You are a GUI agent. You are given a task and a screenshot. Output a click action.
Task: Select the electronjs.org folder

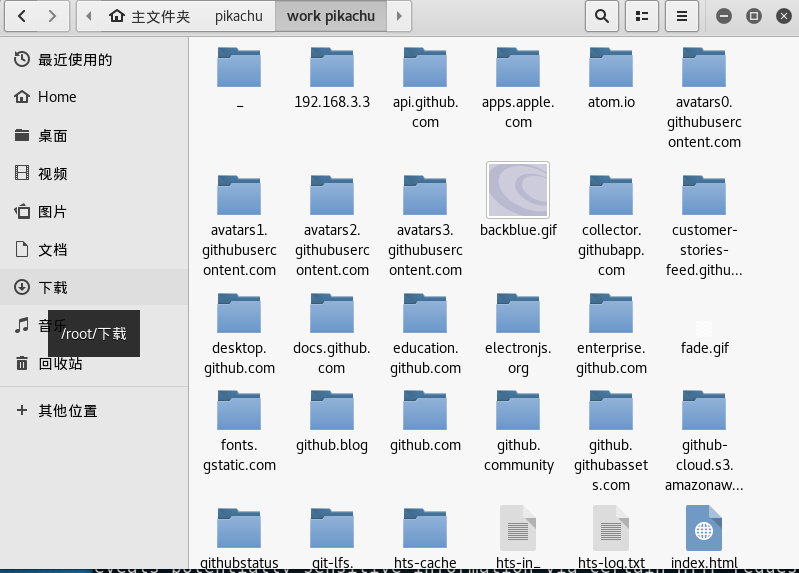[x=518, y=334]
